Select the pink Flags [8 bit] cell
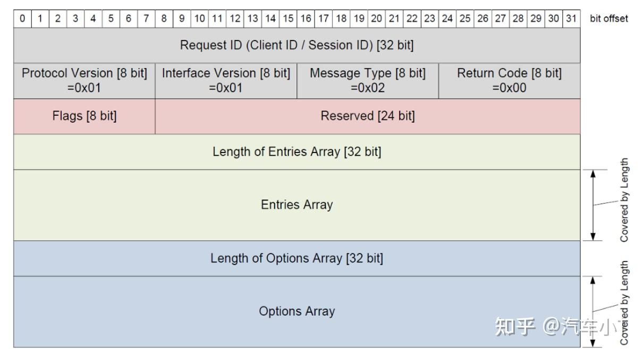This screenshot has width=644, height=353. [84, 116]
